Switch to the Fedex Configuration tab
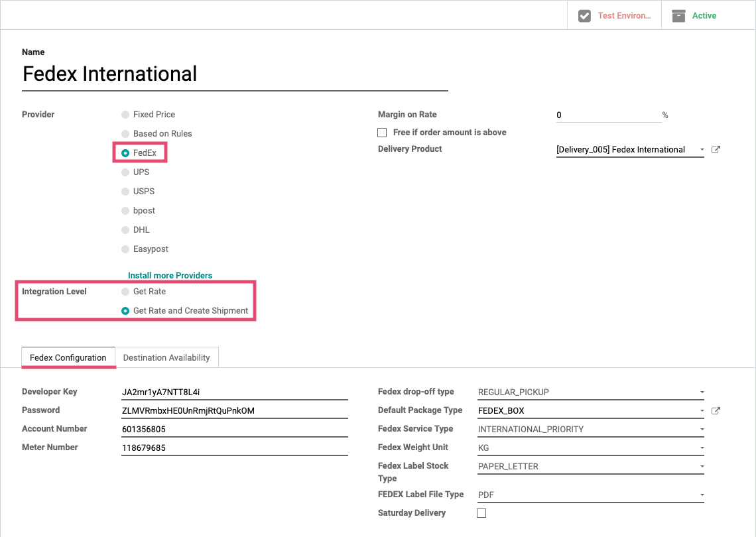The height and width of the screenshot is (537, 756). tap(68, 358)
